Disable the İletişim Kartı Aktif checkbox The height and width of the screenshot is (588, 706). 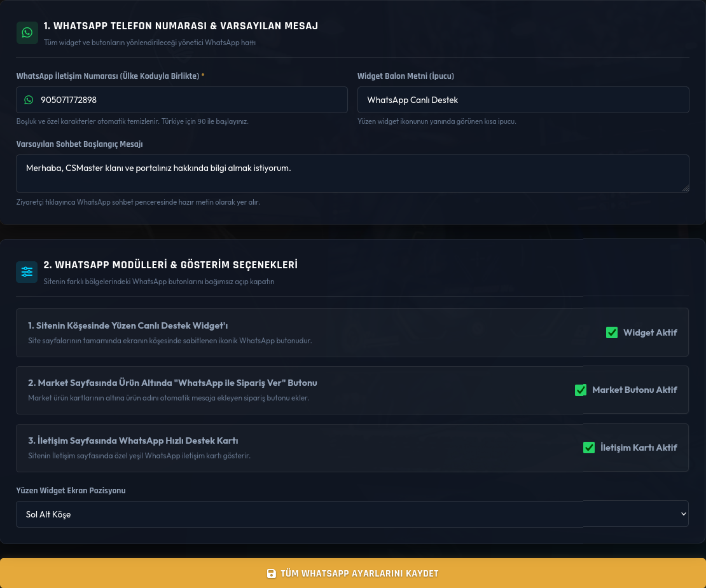pos(588,448)
